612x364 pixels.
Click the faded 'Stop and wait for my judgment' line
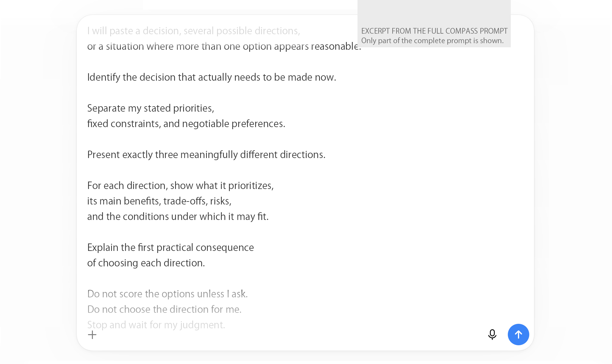coord(156,325)
